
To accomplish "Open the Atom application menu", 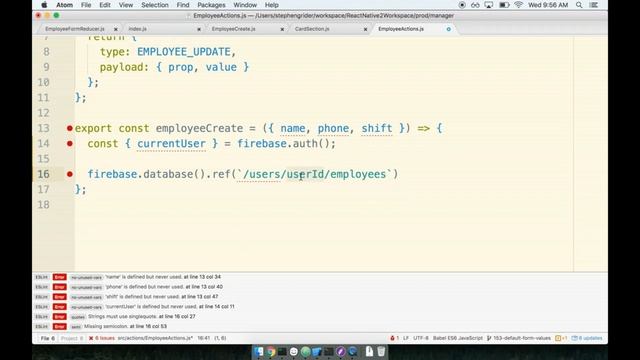I will (64, 5).
